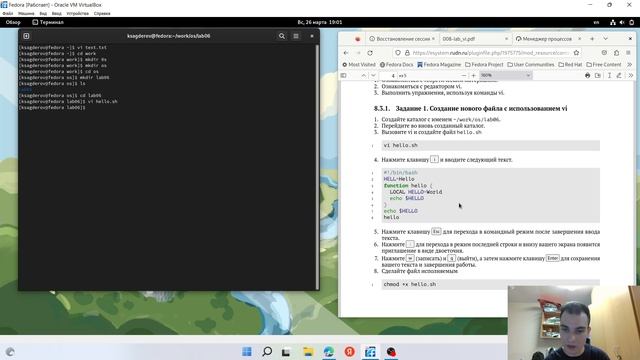The width and height of the screenshot is (640, 360).
Task: Open Firefox extensions puzzle icon
Action: pyautogui.click(x=616, y=53)
